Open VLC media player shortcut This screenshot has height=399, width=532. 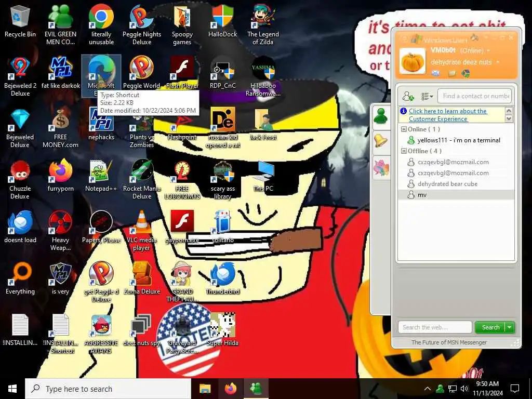141,231
